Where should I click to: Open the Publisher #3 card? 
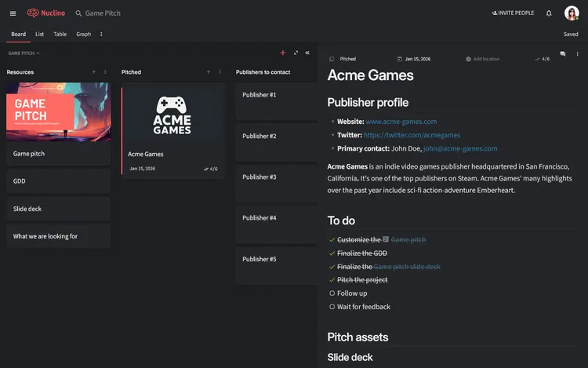(x=277, y=184)
